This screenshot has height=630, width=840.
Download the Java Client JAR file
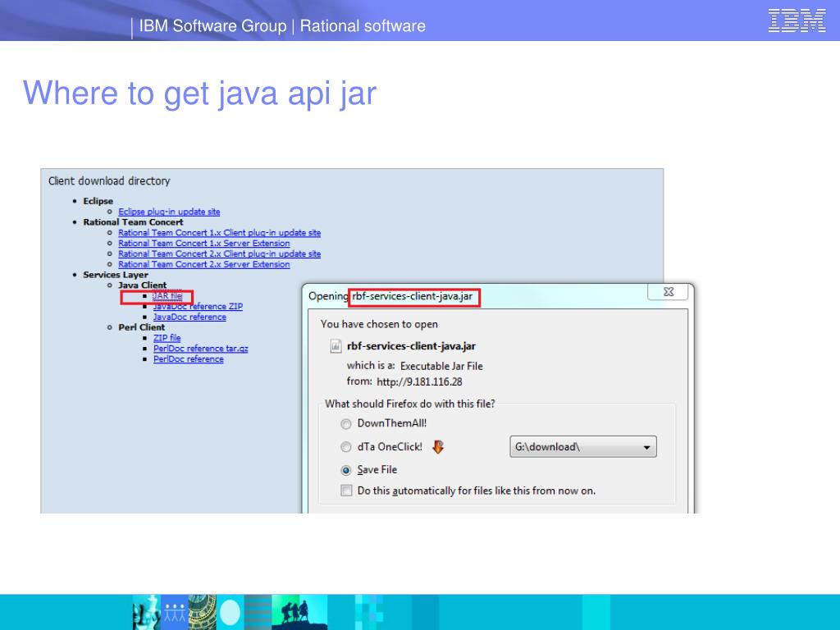(167, 295)
